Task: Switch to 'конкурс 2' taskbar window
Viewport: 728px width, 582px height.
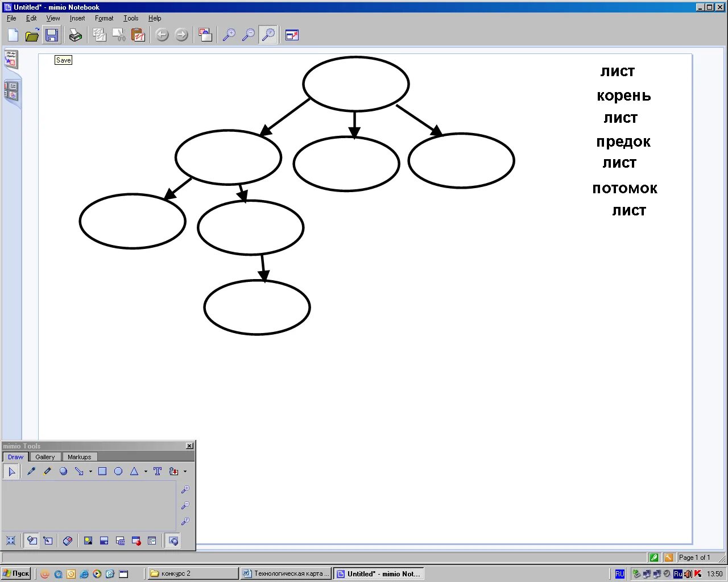Action: tap(192, 573)
